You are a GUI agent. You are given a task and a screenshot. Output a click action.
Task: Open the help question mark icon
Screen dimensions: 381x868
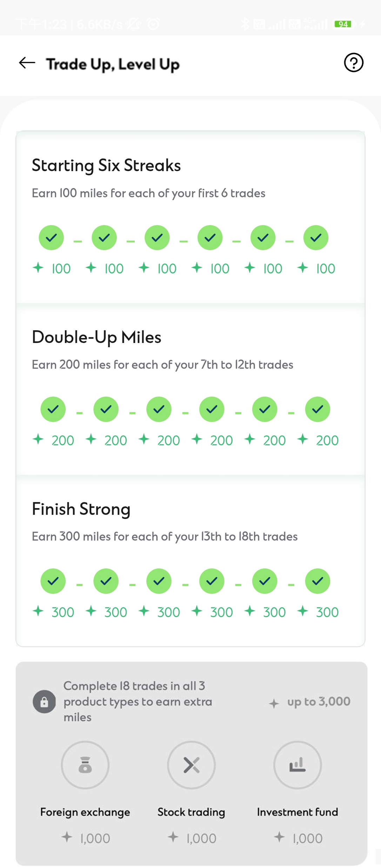pyautogui.click(x=353, y=63)
